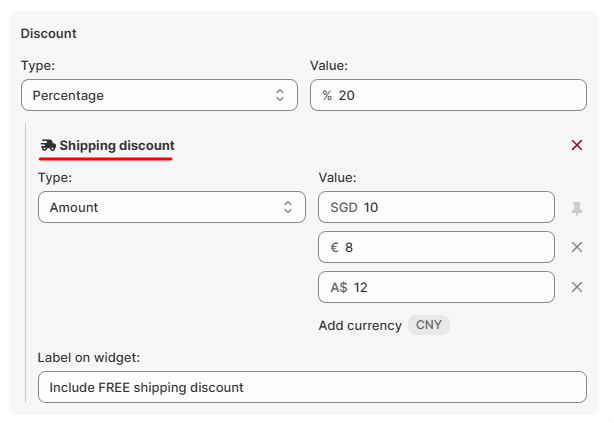
Task: Click the Label on widget text field
Action: tap(311, 387)
